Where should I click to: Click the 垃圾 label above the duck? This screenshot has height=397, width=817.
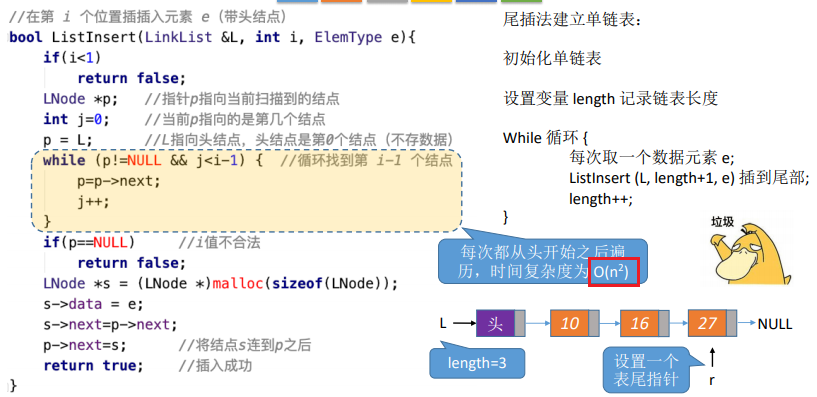[x=723, y=221]
